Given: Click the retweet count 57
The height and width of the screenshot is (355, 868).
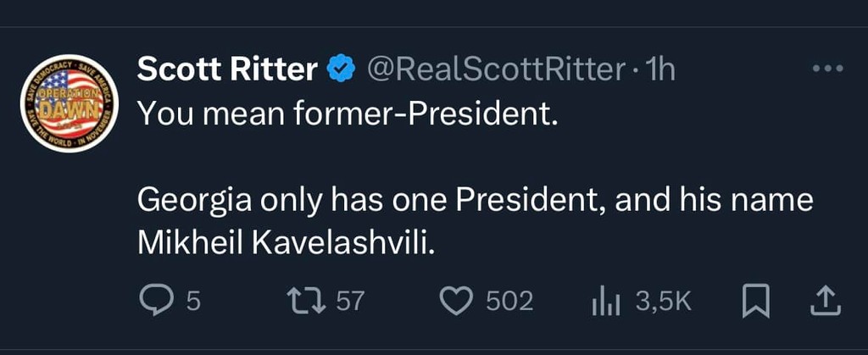Looking at the screenshot, I should tap(349, 301).
